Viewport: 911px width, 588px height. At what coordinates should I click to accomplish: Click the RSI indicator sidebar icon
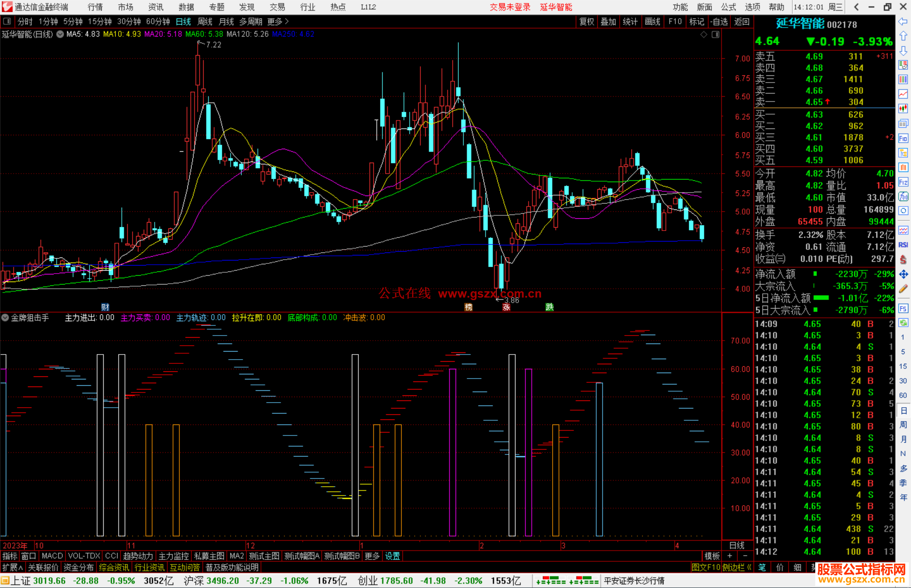[x=903, y=245]
